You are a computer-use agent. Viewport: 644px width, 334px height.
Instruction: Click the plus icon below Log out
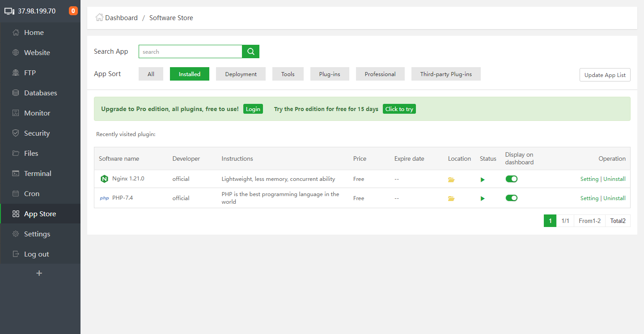(x=39, y=273)
